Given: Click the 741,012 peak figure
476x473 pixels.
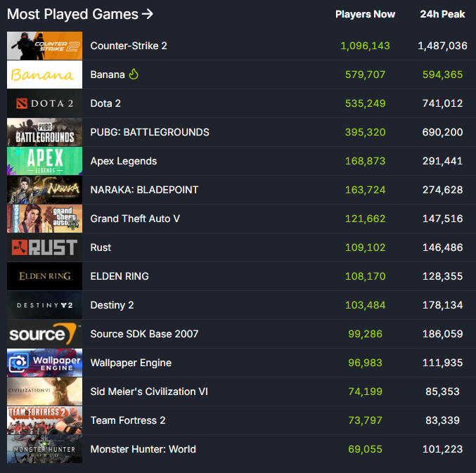Looking at the screenshot, I should tap(442, 103).
